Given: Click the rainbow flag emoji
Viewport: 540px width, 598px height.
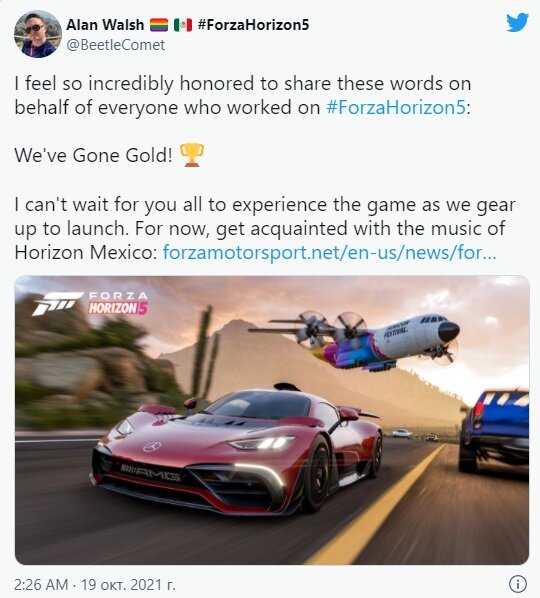Looking at the screenshot, I should (159, 25).
